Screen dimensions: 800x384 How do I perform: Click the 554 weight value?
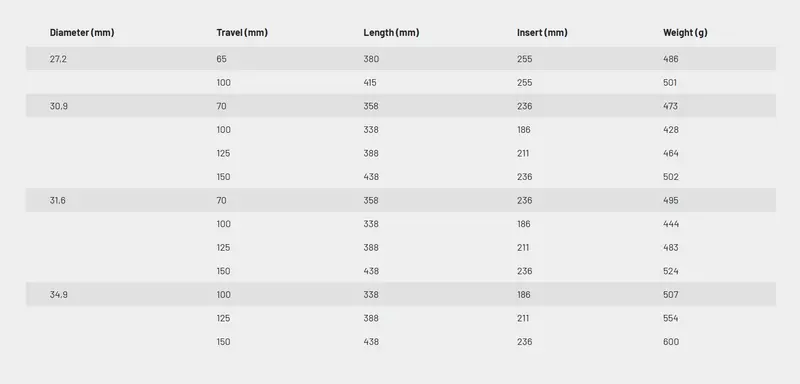point(670,318)
